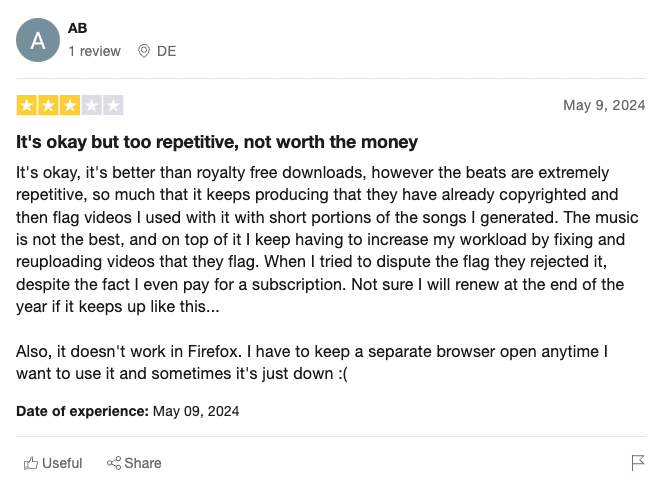Click the first yellow rating star
The image size is (666, 481).
point(26,105)
